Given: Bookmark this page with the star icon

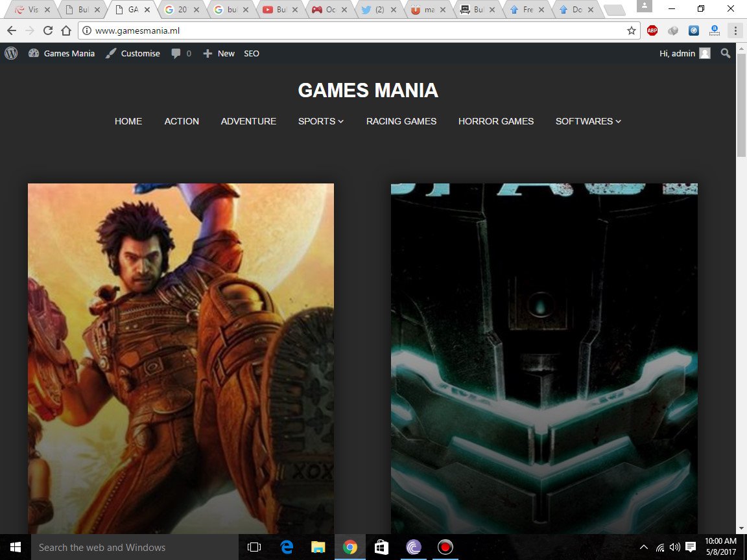Looking at the screenshot, I should pos(632,30).
